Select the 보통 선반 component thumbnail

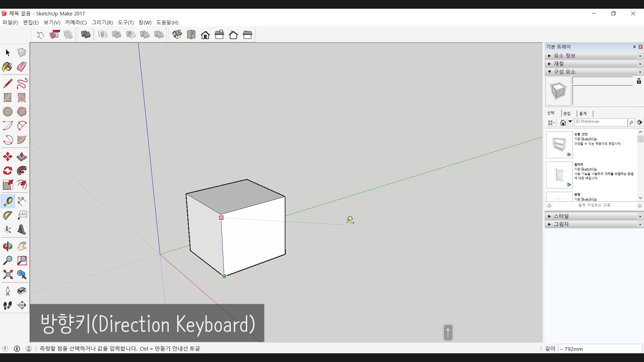[559, 145]
